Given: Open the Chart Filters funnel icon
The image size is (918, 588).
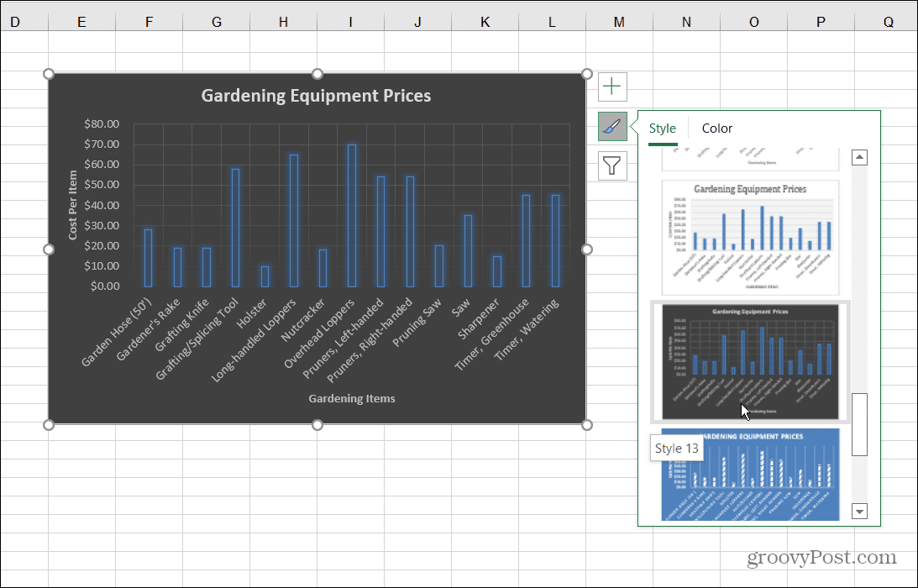Looking at the screenshot, I should pyautogui.click(x=611, y=165).
